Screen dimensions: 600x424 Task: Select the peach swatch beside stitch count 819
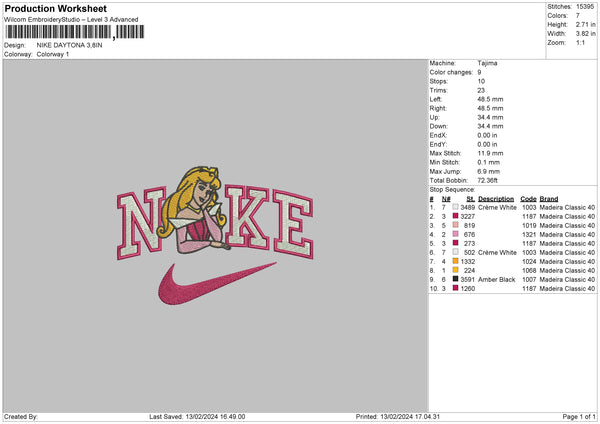click(x=455, y=225)
